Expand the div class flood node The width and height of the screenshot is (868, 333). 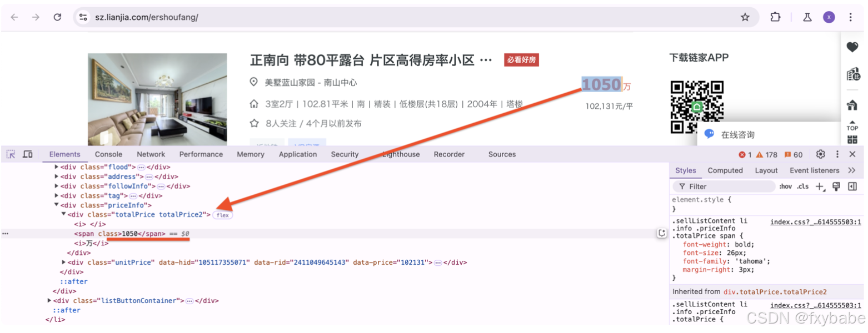pos(56,167)
